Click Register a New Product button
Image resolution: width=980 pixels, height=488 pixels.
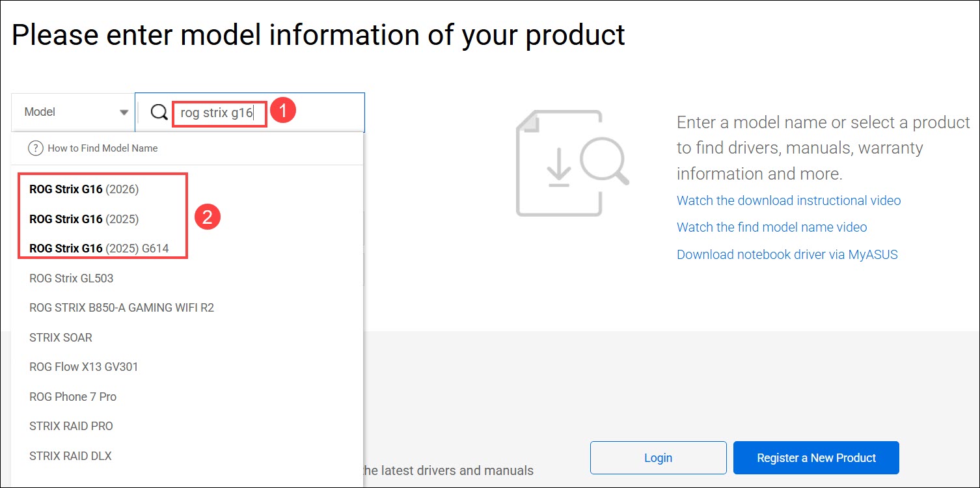point(816,458)
